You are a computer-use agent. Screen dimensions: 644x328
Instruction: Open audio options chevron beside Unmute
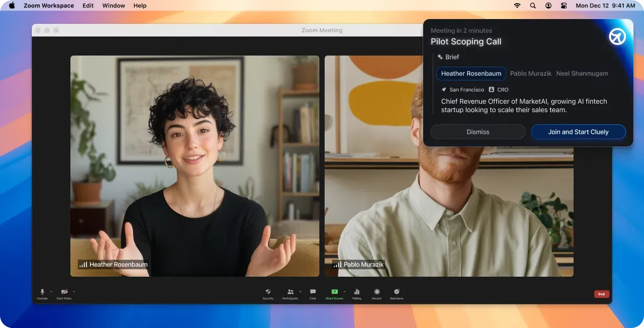pos(51,291)
